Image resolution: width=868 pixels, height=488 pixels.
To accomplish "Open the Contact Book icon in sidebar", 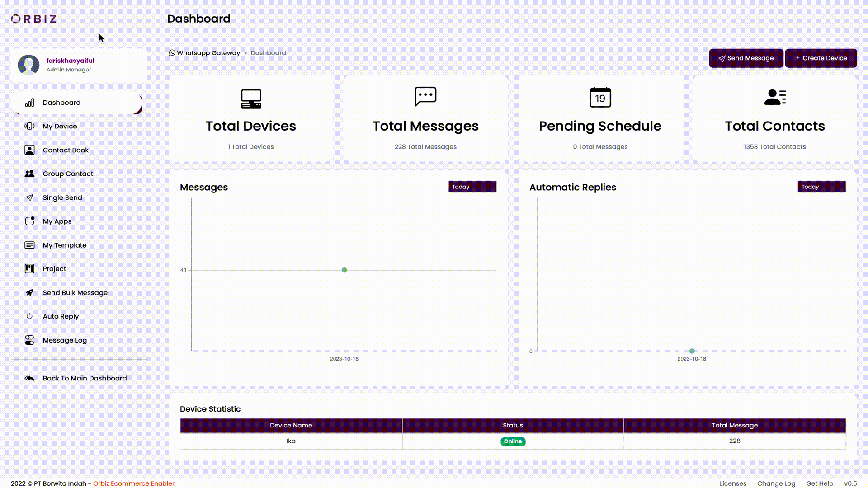I will coord(29,150).
